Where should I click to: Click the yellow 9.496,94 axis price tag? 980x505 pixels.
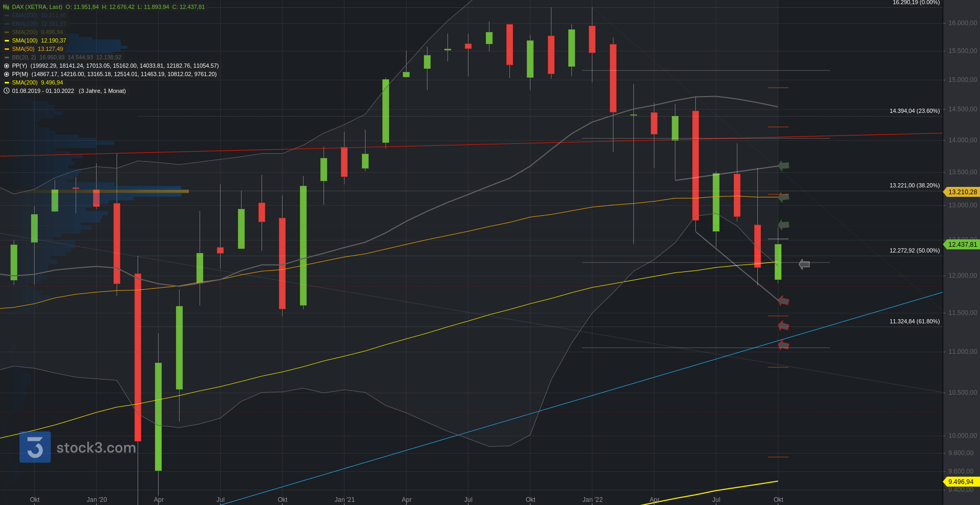pos(961,482)
